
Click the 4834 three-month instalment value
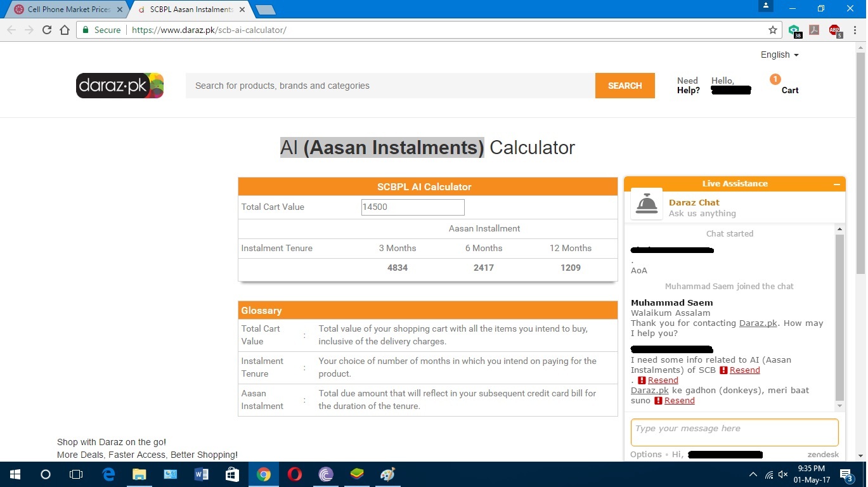(x=398, y=268)
